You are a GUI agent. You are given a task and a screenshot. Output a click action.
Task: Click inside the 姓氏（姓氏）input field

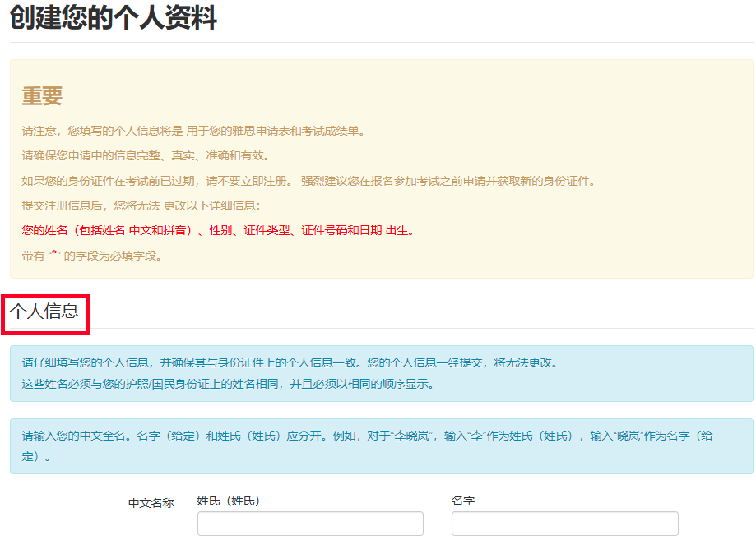pyautogui.click(x=310, y=523)
